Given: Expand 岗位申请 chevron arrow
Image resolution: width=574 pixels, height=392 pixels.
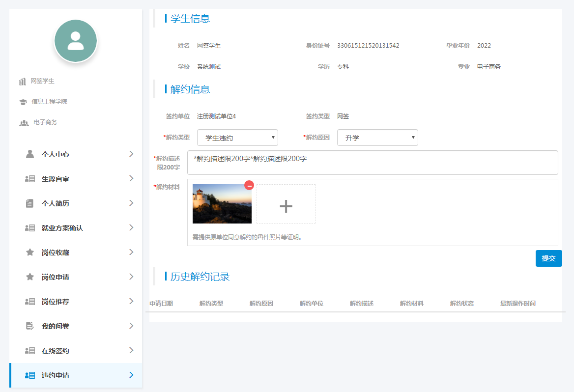Looking at the screenshot, I should coord(131,277).
